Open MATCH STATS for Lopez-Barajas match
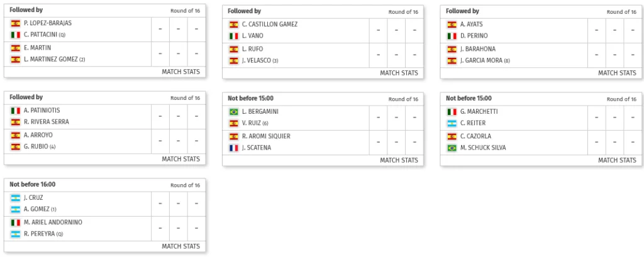This screenshot has width=644, height=257. point(180,72)
